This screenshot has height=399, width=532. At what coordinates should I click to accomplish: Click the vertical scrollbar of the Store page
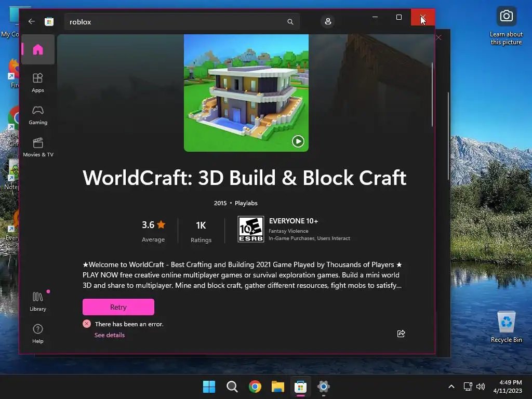pyautogui.click(x=432, y=95)
